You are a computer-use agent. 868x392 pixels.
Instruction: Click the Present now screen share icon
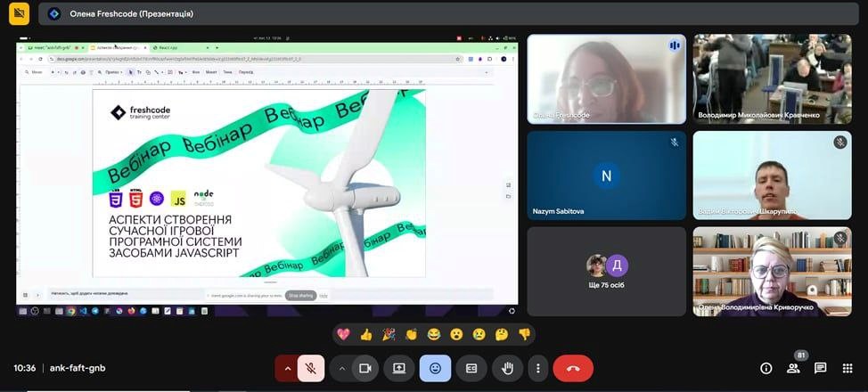(x=399, y=368)
